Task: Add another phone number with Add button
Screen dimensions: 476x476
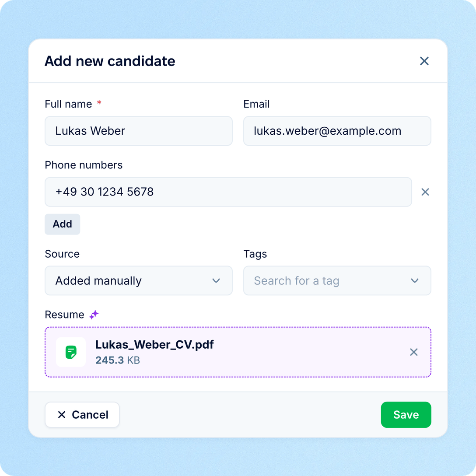Action: (x=62, y=224)
